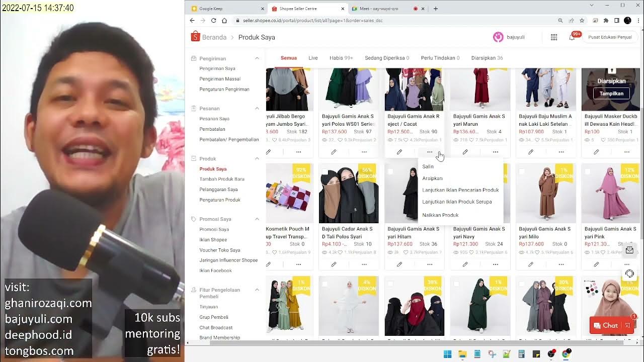Go back with the Chrome back arrow
Viewport: 644px width, 362px height.
click(x=192, y=21)
